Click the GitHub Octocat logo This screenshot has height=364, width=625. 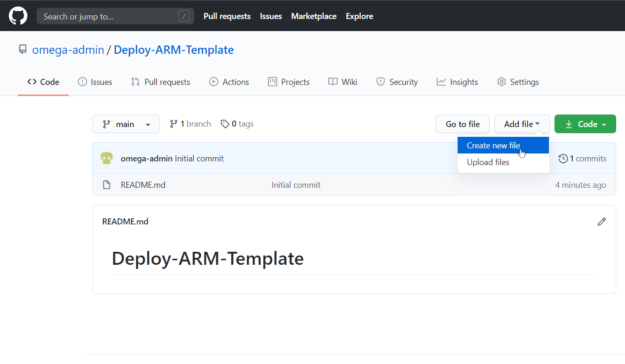(18, 16)
